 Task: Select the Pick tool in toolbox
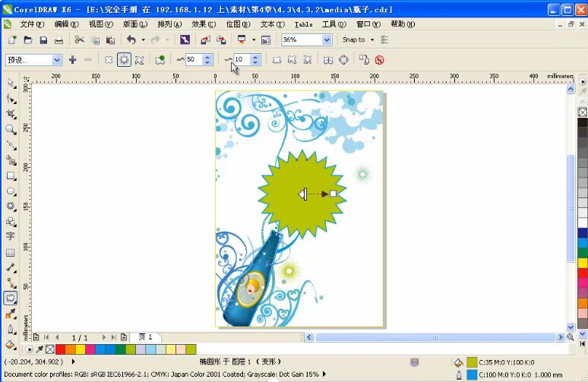tap(11, 84)
